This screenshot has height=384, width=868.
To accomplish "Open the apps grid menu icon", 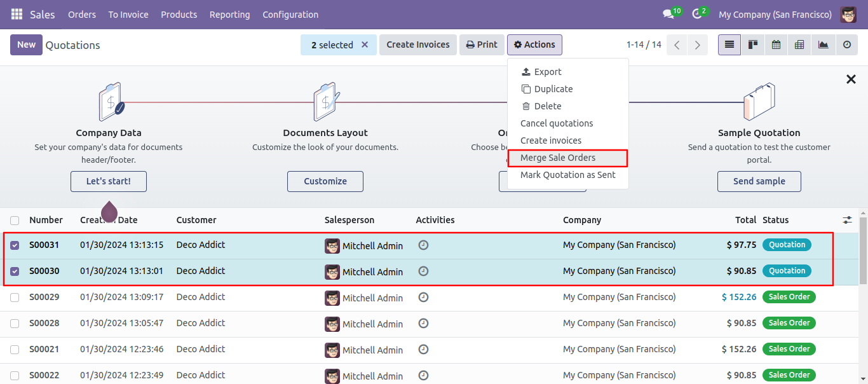I will (17, 14).
